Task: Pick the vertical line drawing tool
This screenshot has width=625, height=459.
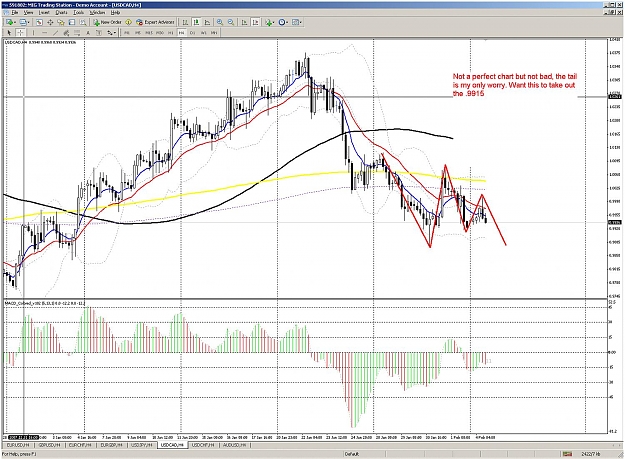Action: point(33,33)
